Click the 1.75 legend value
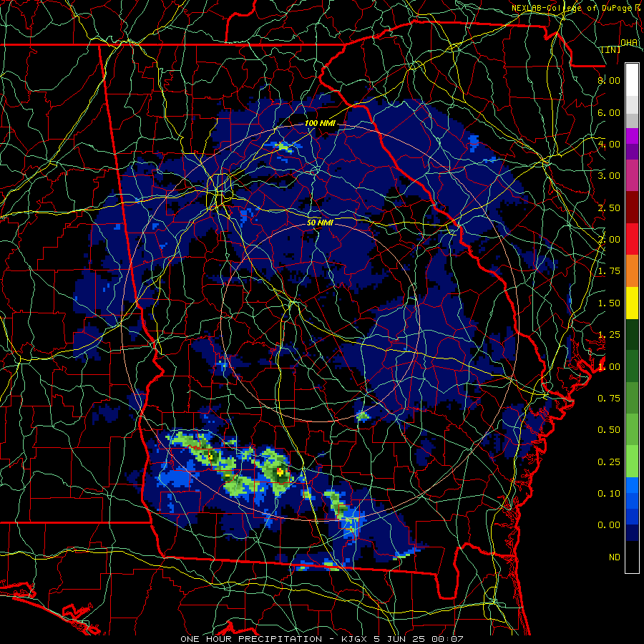Viewport: 644px width, 644px height. click(x=609, y=271)
